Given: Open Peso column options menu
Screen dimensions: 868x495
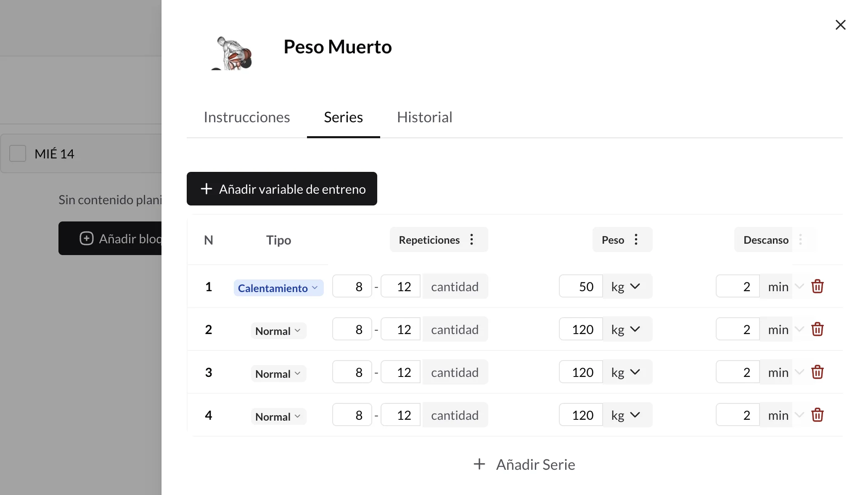Looking at the screenshot, I should (636, 240).
